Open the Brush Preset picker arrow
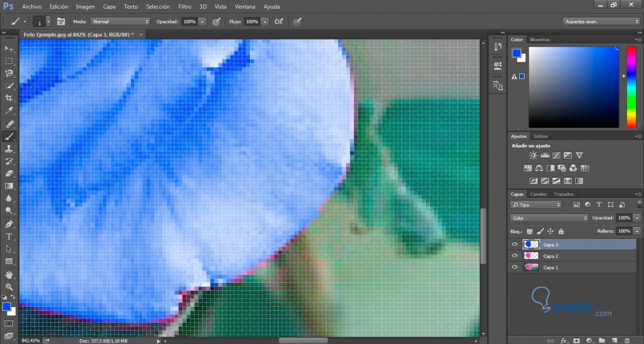Viewport: 644px width, 344px height. [48, 21]
